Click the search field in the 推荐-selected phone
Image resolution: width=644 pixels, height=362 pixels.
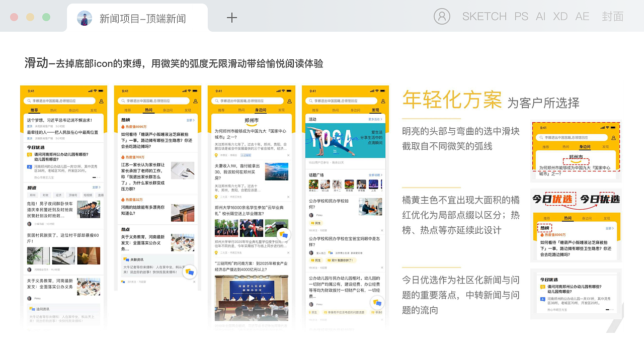click(x=60, y=101)
